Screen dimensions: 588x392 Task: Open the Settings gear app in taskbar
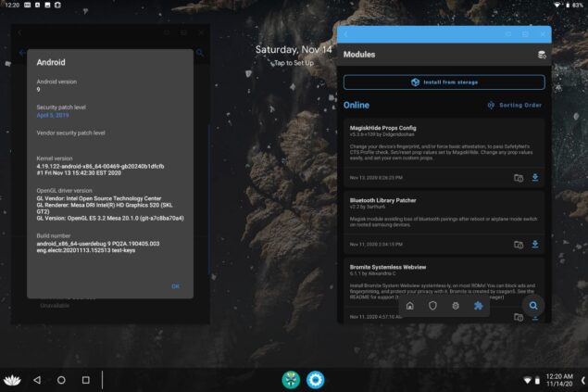coord(316,380)
